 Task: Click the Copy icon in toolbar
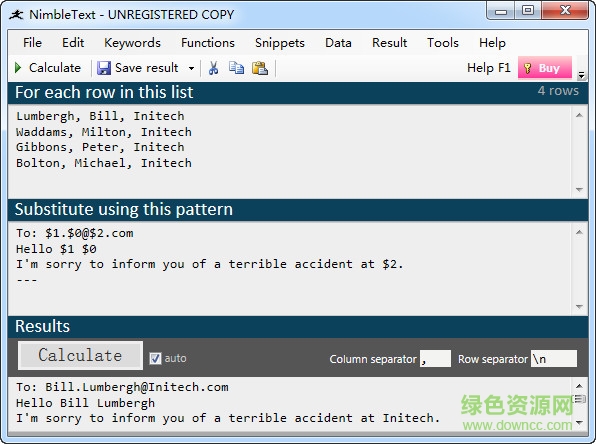(x=236, y=68)
